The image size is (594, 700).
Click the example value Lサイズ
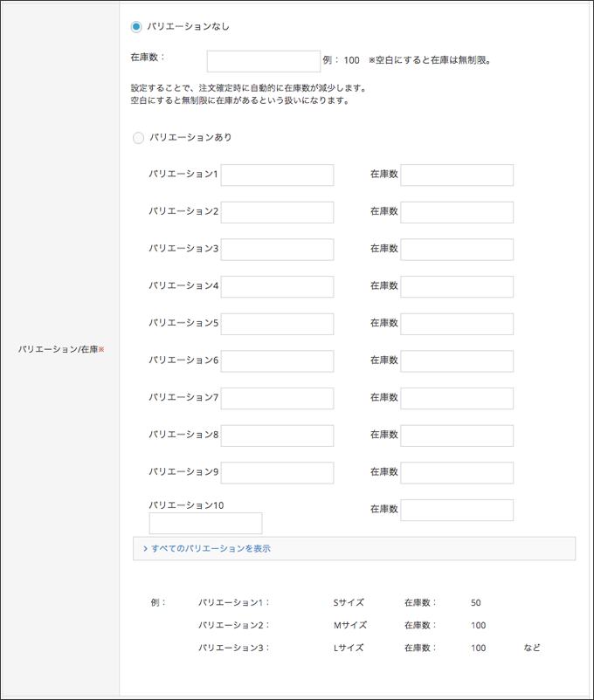tap(349, 648)
